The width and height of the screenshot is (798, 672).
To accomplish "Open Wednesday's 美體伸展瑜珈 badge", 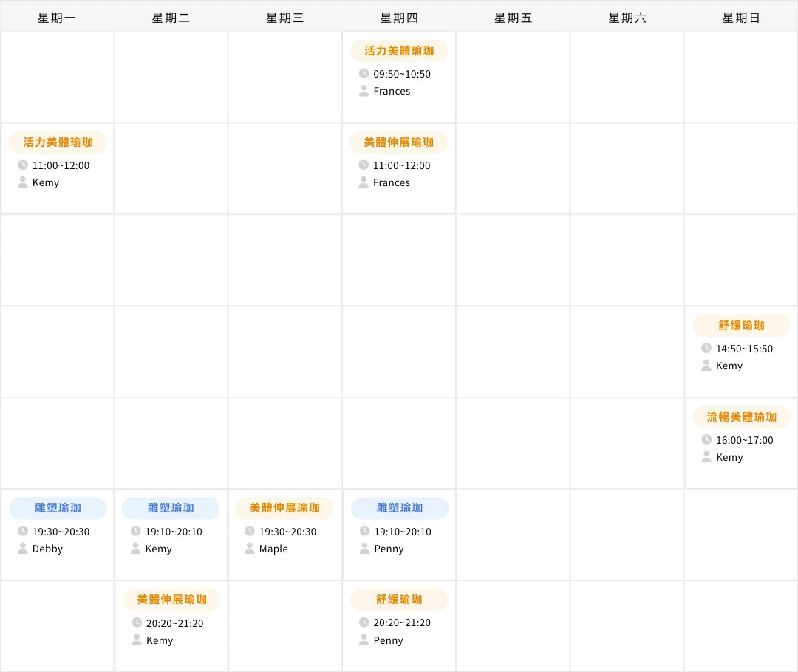I will (284, 508).
